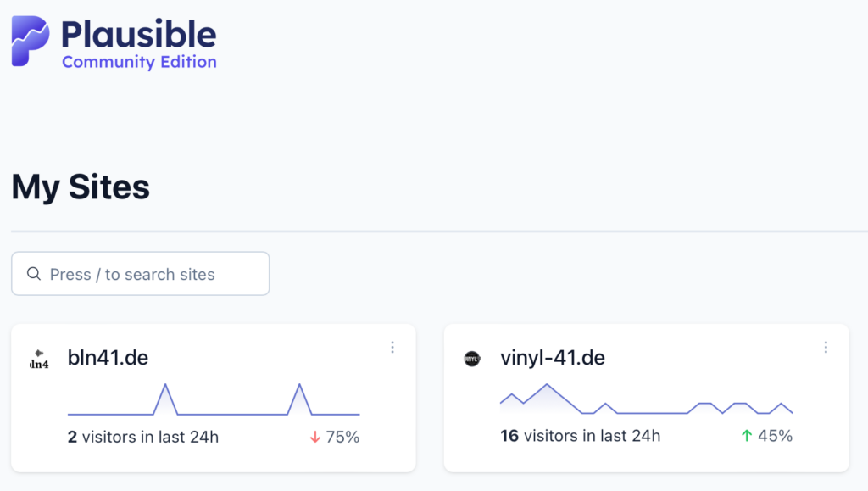This screenshot has height=491, width=868.
Task: Open the vinyl-41.de site dashboard
Action: pos(553,358)
